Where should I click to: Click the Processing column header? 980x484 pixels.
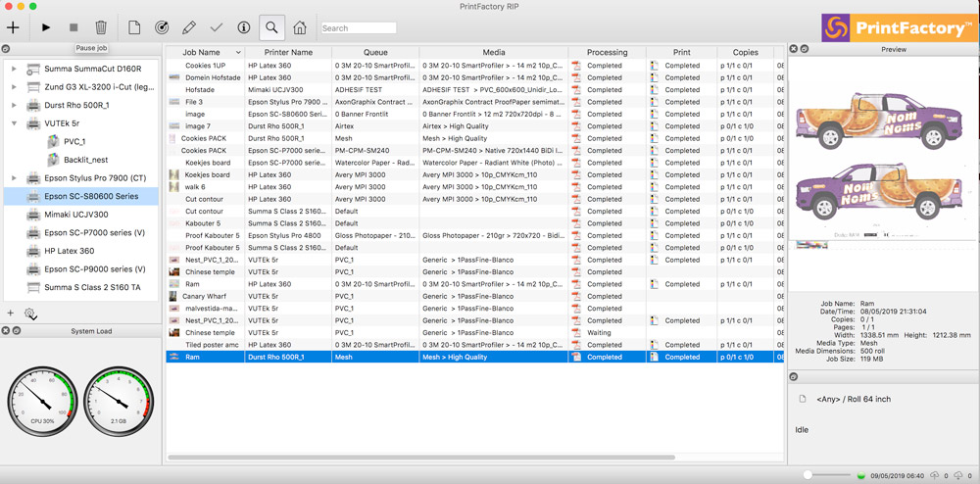pos(607,52)
